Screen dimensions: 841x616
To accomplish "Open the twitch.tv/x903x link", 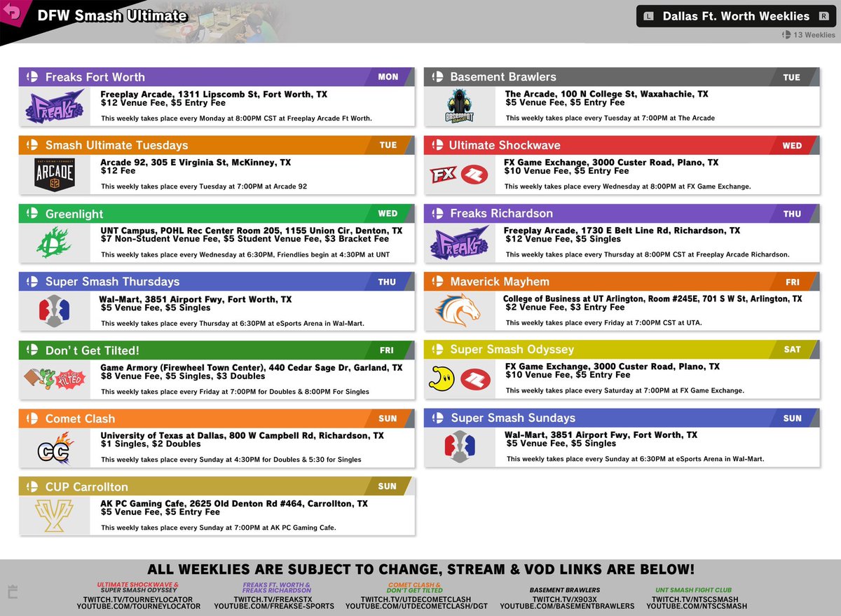I will pos(564,599).
